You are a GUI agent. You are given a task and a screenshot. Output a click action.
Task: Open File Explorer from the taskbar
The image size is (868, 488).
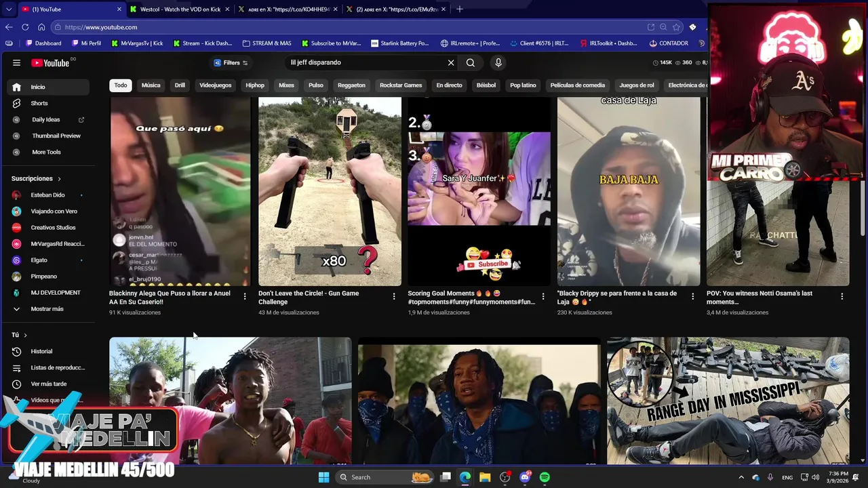485,477
